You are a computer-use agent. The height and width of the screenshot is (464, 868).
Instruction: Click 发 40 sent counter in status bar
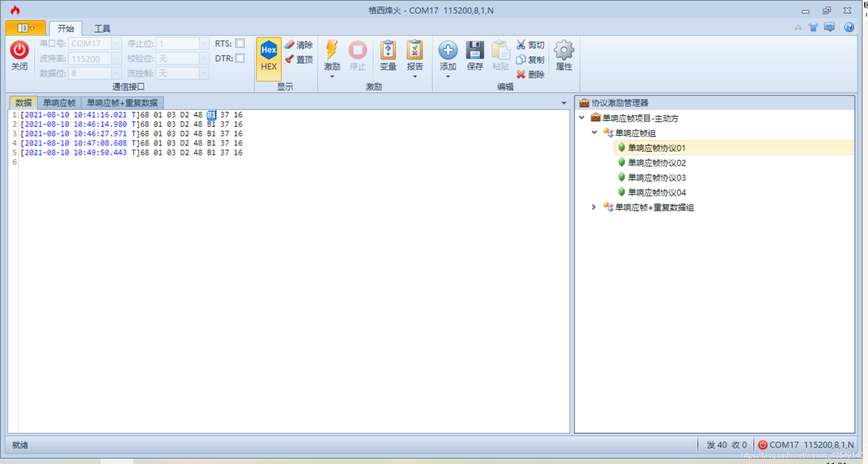pos(717,445)
